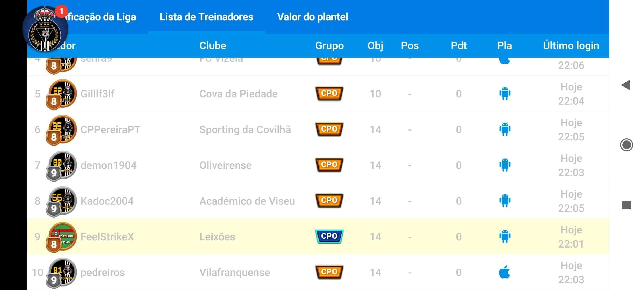Open Kadoc2004's manager profile name
The image size is (644, 290).
(x=107, y=201)
